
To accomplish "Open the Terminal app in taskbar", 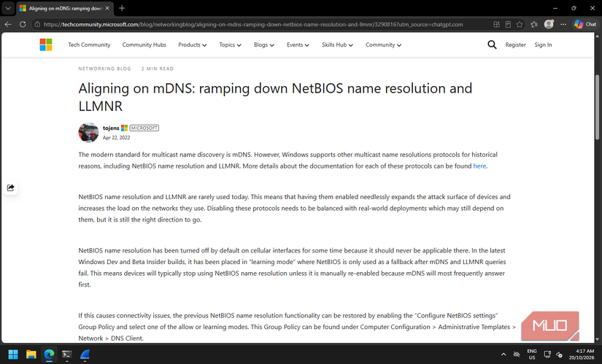I will pyautogui.click(x=67, y=354).
